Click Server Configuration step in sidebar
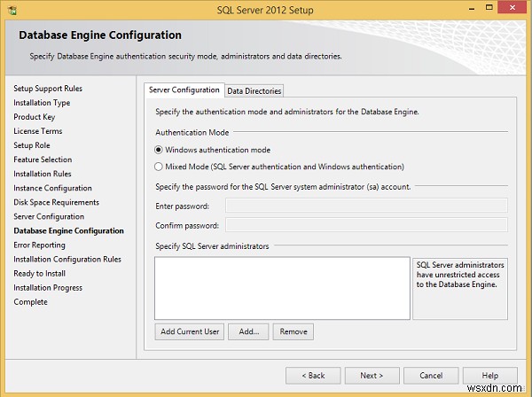 49,216
